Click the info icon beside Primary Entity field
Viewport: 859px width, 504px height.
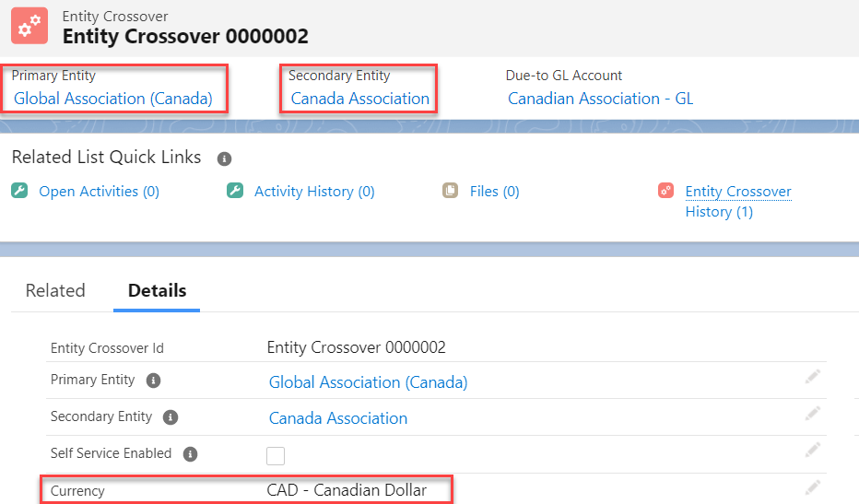pyautogui.click(x=154, y=381)
